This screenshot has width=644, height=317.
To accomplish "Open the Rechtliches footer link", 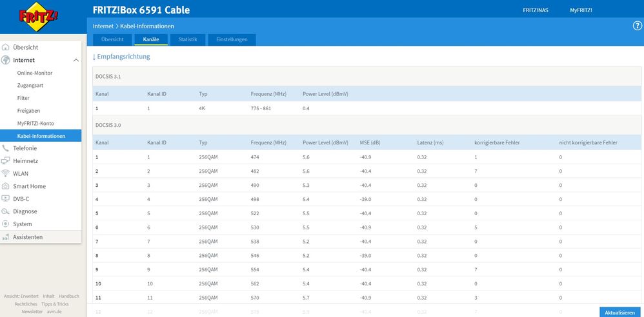I will [26, 304].
